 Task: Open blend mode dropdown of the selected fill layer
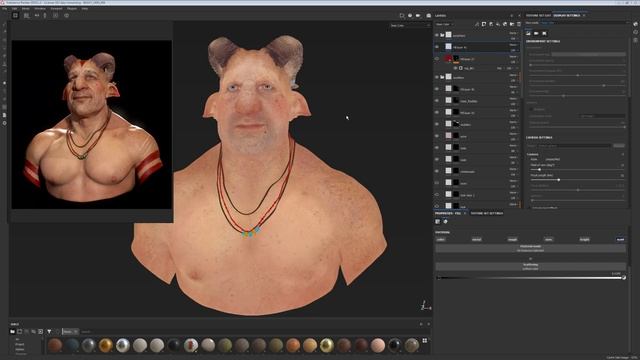[x=513, y=44]
